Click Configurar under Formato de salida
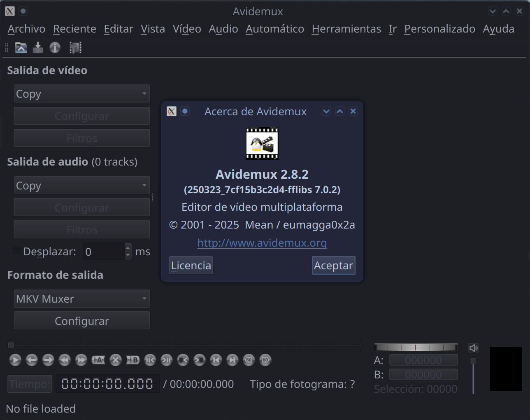 click(x=81, y=321)
